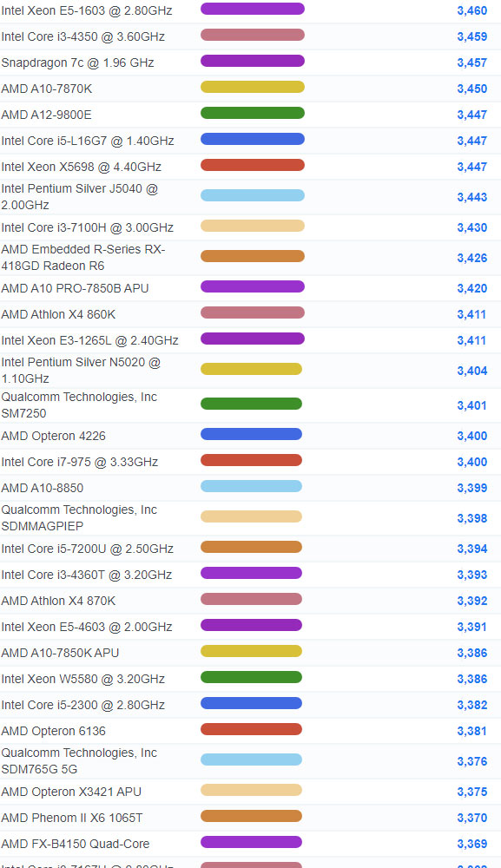Click Intel Xeon W5580 @ 3.20GHz
This screenshot has height=868, width=501.
[x=83, y=680]
